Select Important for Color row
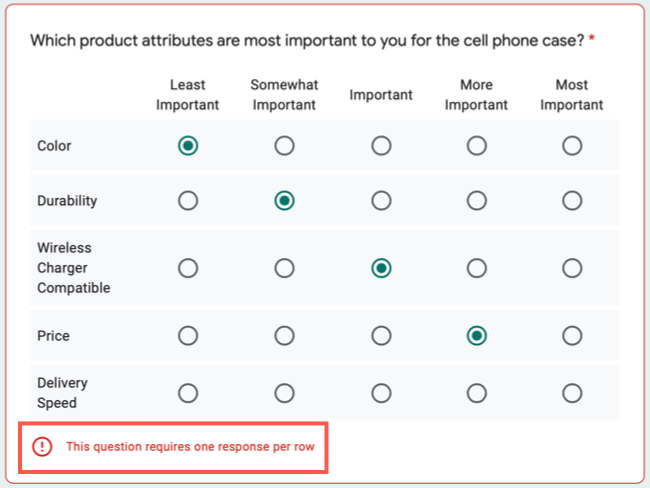 click(381, 146)
